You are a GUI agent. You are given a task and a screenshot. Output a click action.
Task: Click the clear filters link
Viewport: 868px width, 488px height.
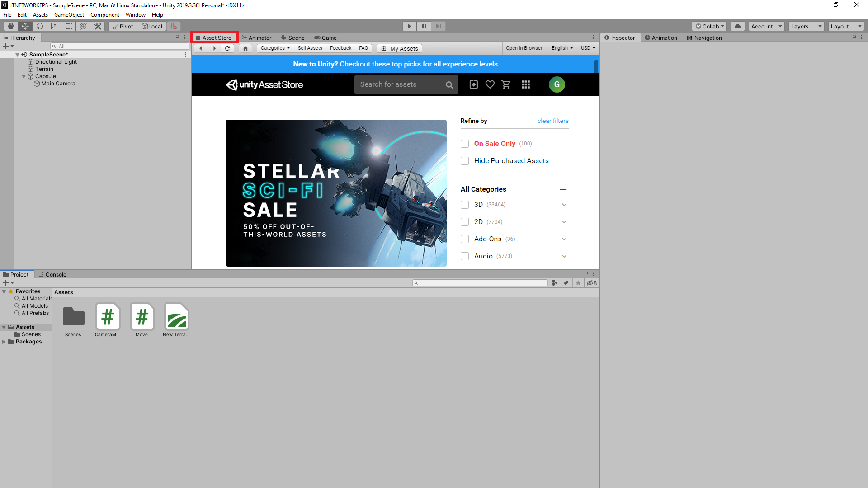[x=553, y=121]
